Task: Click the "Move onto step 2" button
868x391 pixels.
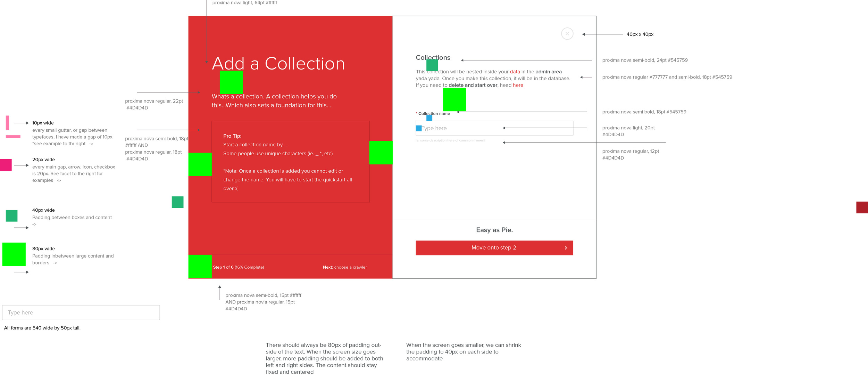Action: [494, 248]
